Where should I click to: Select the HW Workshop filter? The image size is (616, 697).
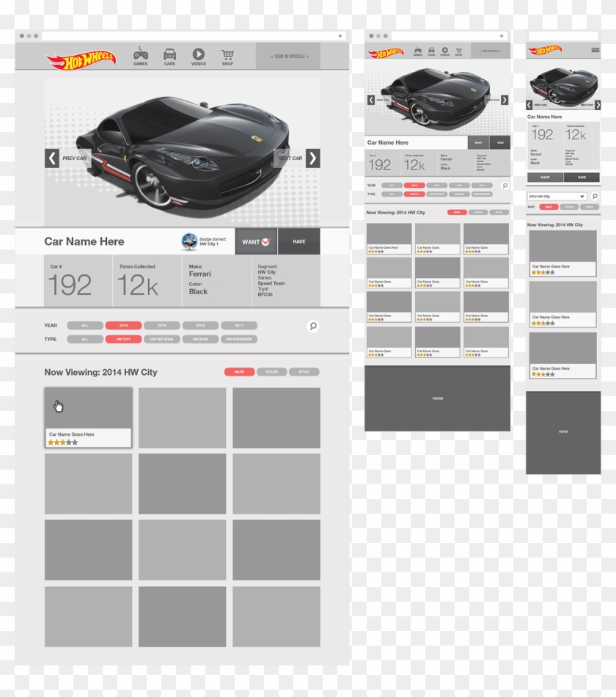point(238,339)
